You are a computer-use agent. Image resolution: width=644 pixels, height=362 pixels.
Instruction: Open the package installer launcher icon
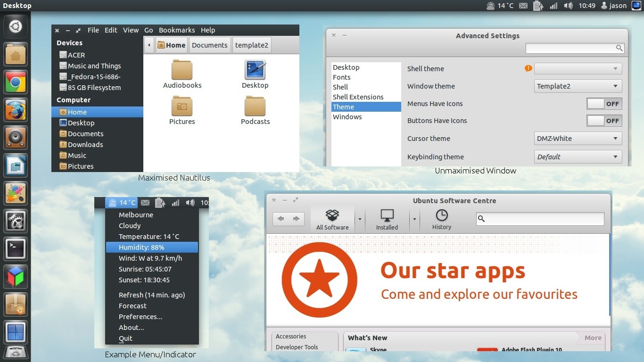coord(16,305)
